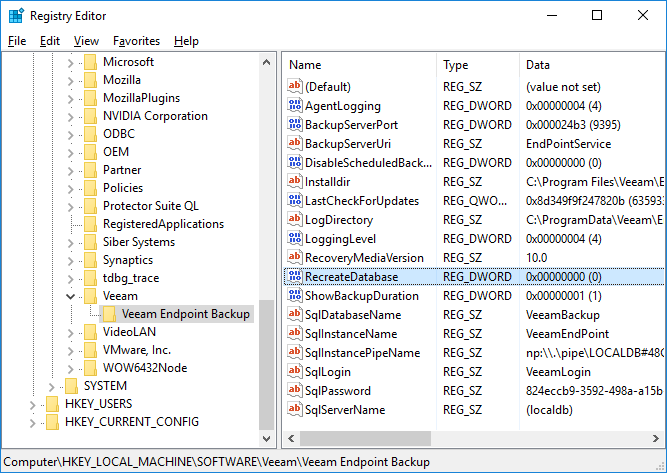Select the ODBC registry key
The image size is (667, 473).
[119, 134]
